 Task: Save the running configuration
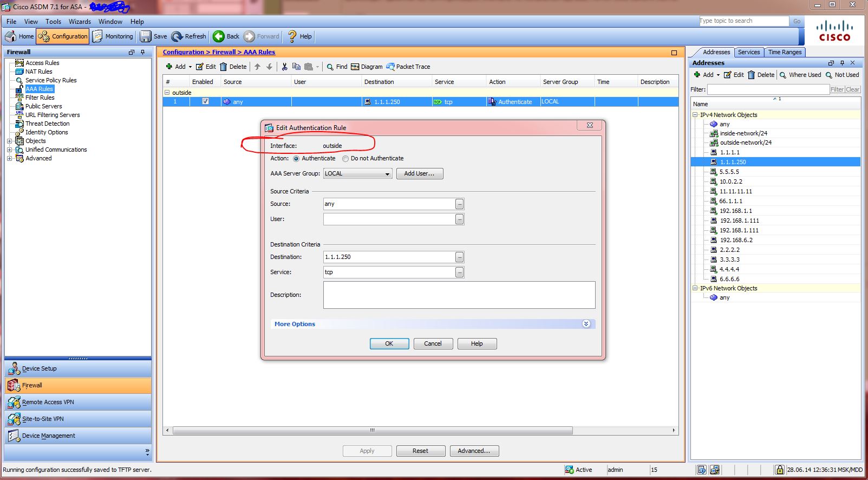click(x=154, y=36)
